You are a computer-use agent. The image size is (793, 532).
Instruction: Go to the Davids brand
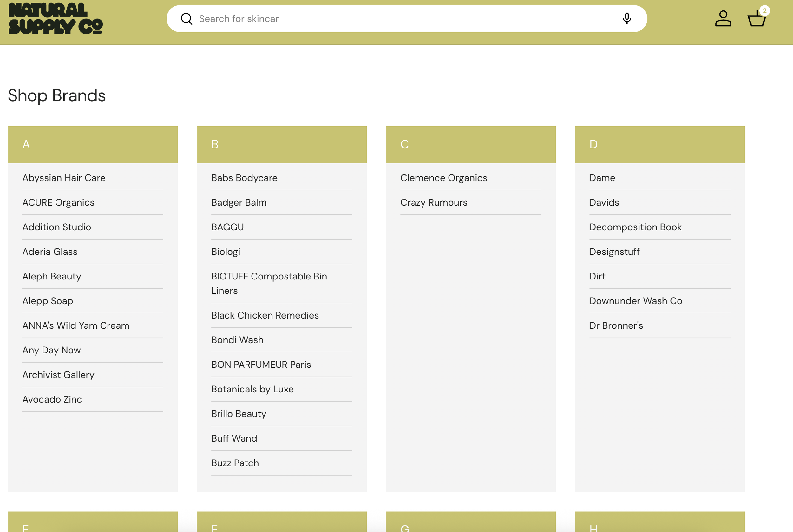pos(604,203)
